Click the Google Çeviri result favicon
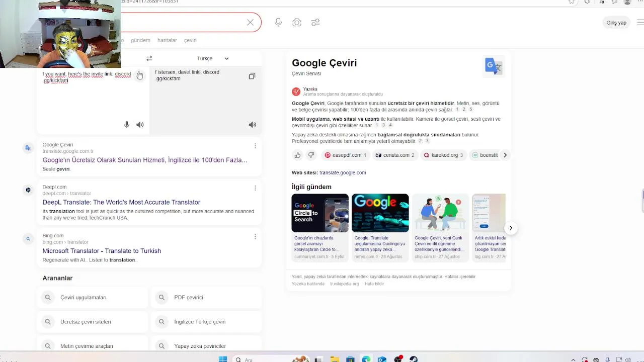The height and width of the screenshot is (362, 644). pos(28,148)
